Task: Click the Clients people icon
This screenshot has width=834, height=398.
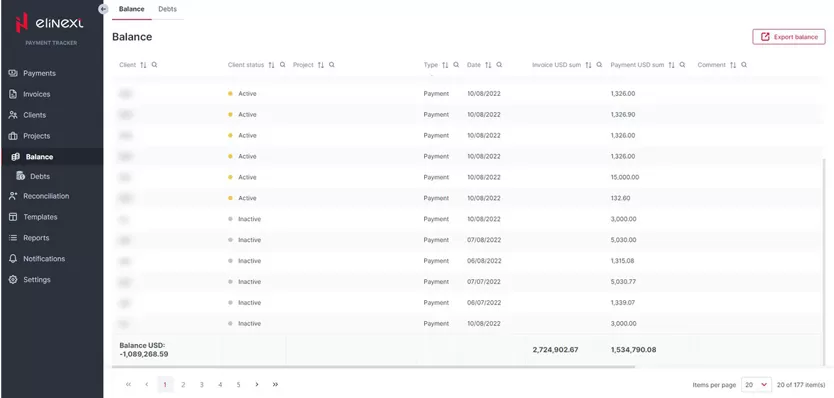Action: [x=13, y=115]
